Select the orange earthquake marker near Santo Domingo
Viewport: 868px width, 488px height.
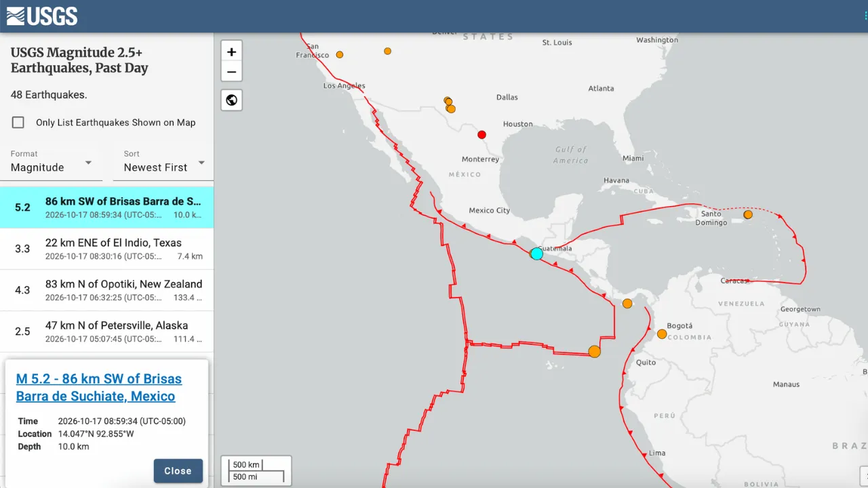point(748,214)
